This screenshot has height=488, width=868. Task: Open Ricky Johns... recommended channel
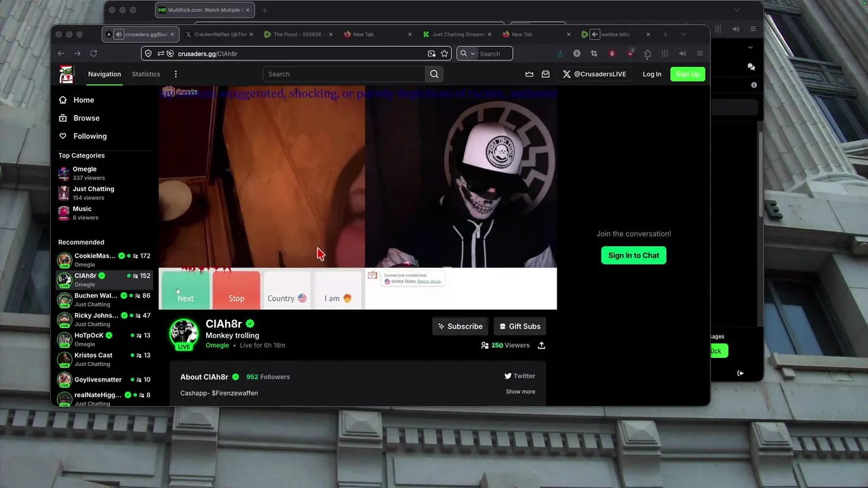coord(104,319)
